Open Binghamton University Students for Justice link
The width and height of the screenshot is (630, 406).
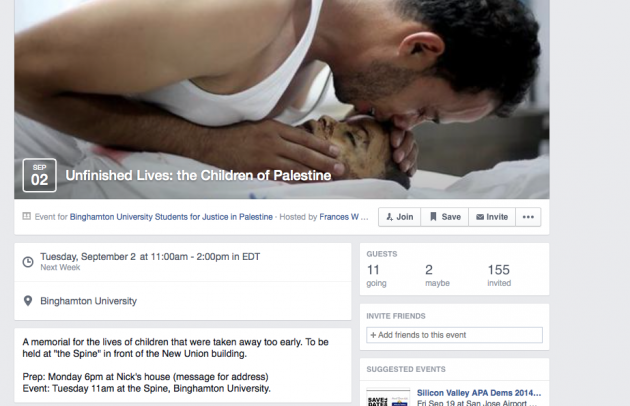[171, 217]
